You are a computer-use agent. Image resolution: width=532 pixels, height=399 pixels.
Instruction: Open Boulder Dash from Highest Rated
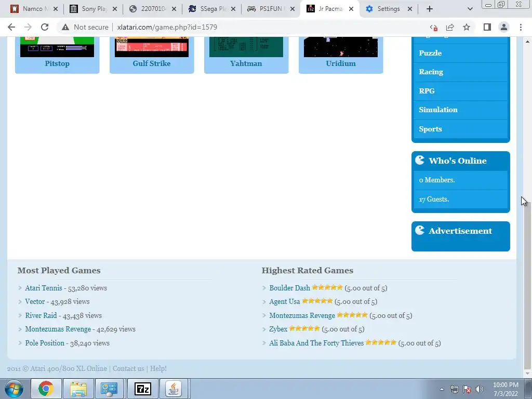pyautogui.click(x=289, y=288)
